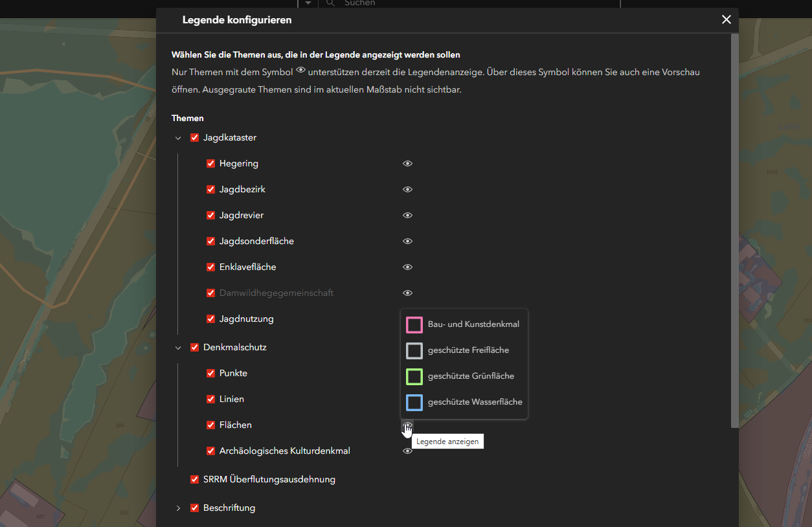The image size is (812, 527).
Task: Click the pink Bau- und Kunstdenkmal swatch
Action: tap(414, 324)
